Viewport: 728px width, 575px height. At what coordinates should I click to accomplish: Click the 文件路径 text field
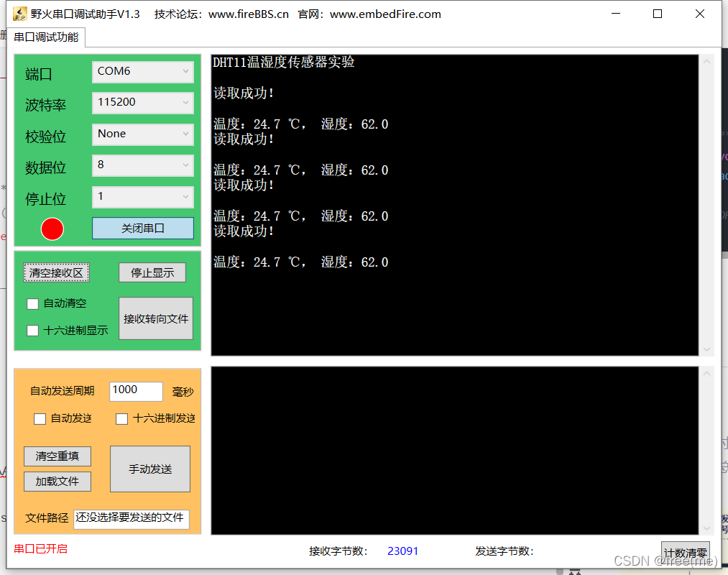pos(132,519)
